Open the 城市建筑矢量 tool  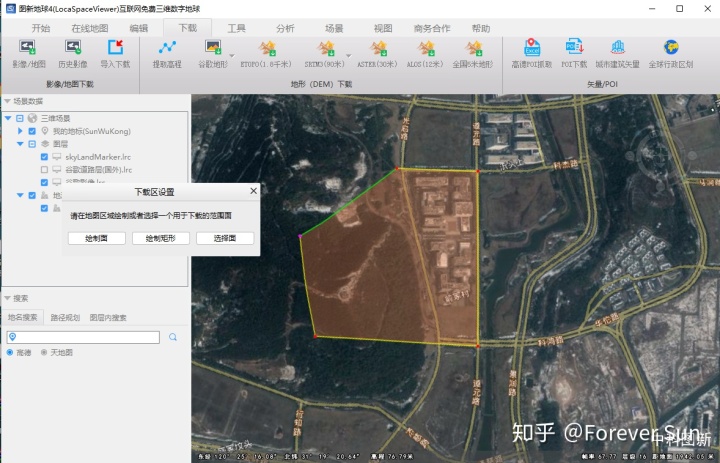coord(618,54)
